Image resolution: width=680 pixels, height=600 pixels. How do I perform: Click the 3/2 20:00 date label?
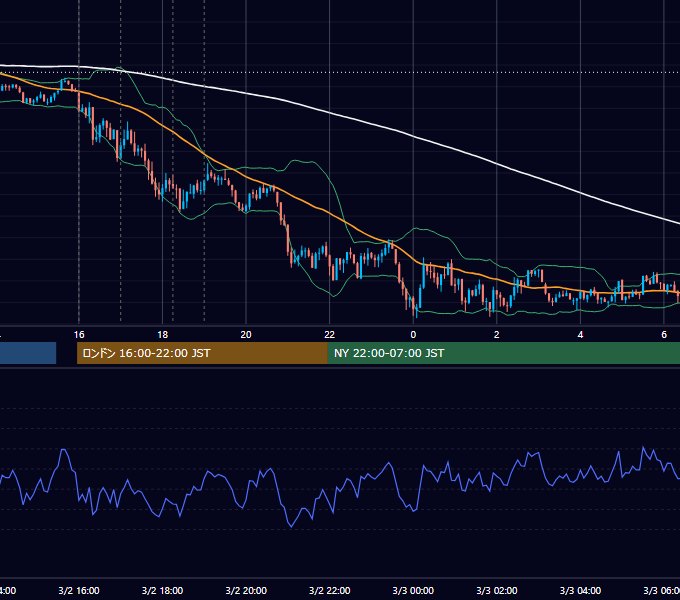[246, 591]
